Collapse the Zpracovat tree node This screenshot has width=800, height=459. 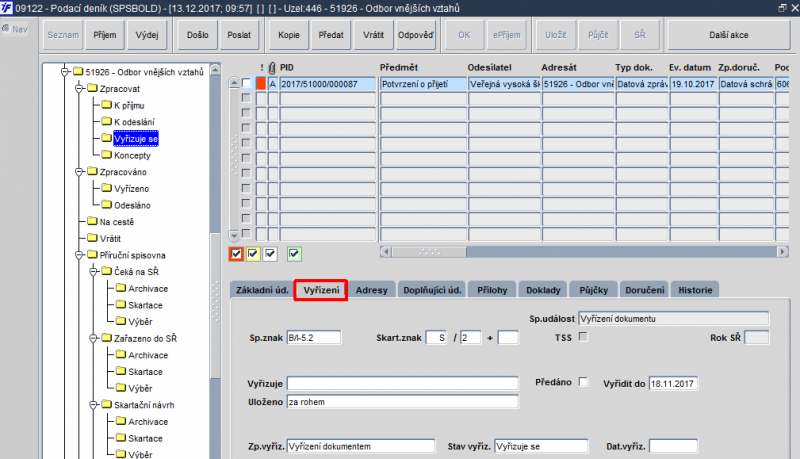pos(79,89)
